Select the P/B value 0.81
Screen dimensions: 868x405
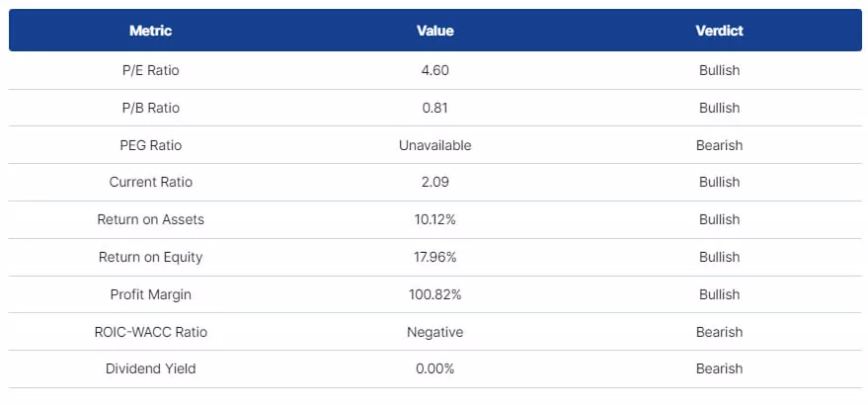pyautogui.click(x=434, y=108)
